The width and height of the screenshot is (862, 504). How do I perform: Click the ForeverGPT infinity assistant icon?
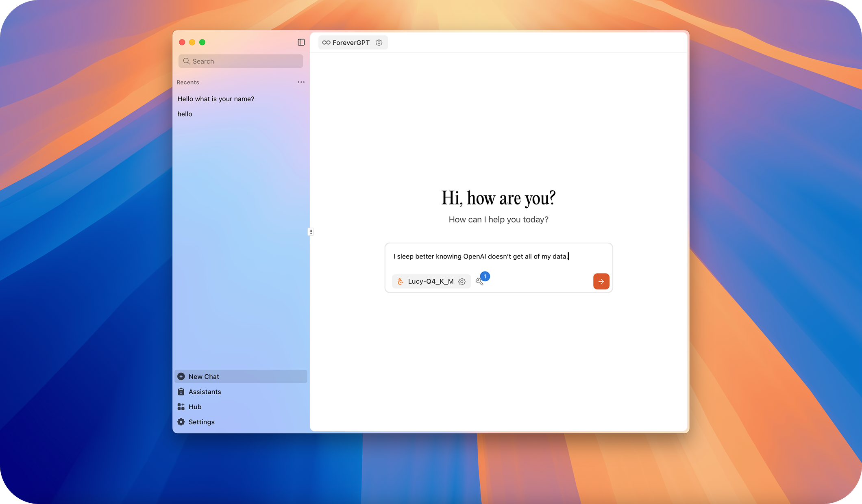click(x=326, y=43)
